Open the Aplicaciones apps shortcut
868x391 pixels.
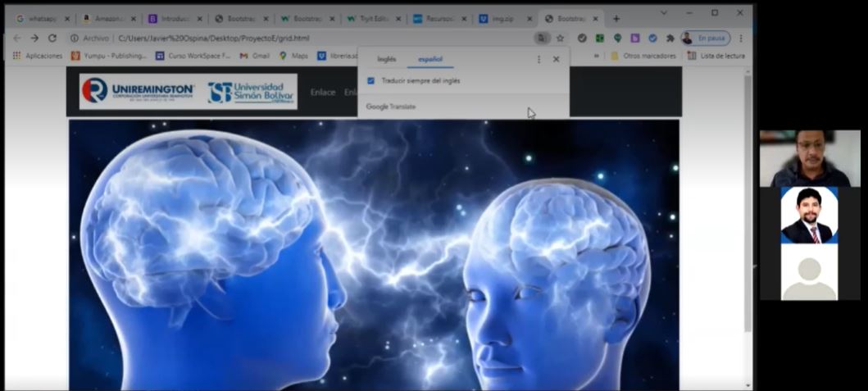(38, 56)
